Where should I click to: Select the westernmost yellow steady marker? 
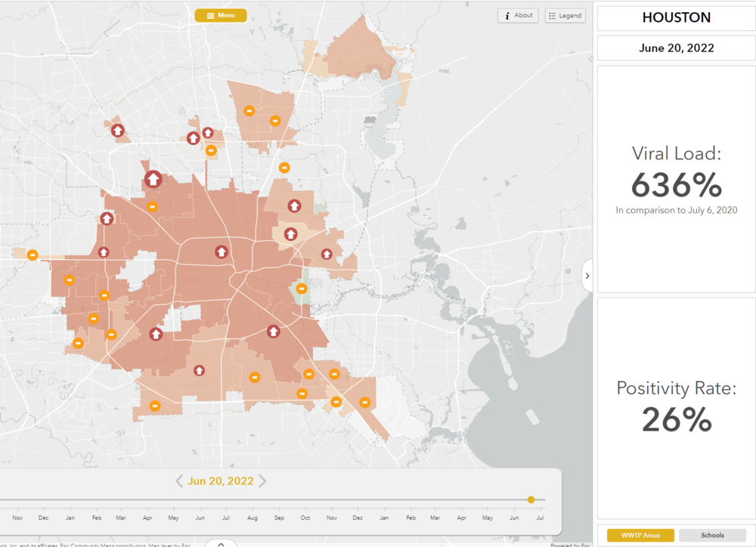click(33, 255)
